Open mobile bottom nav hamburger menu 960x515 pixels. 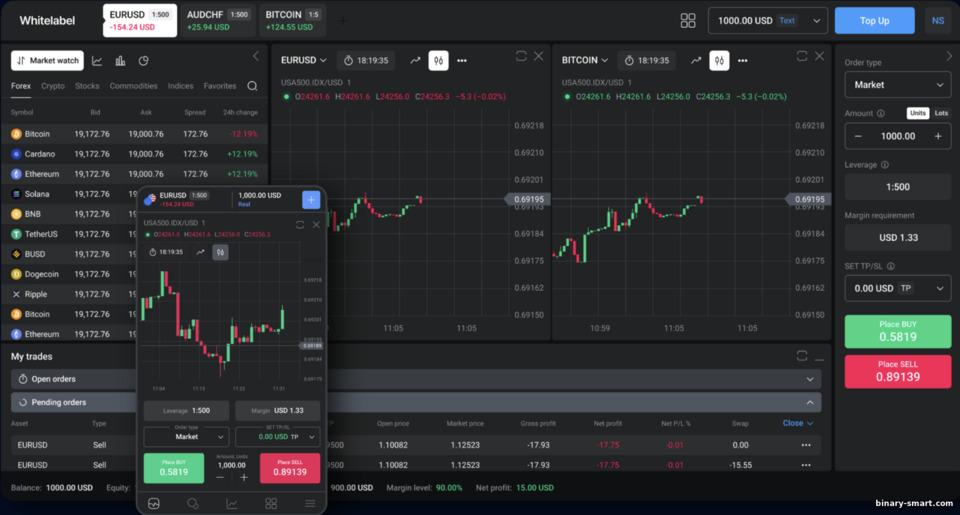310,503
